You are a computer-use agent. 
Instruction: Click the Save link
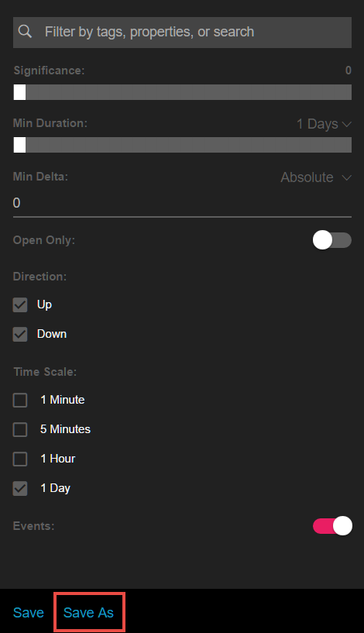[28, 613]
